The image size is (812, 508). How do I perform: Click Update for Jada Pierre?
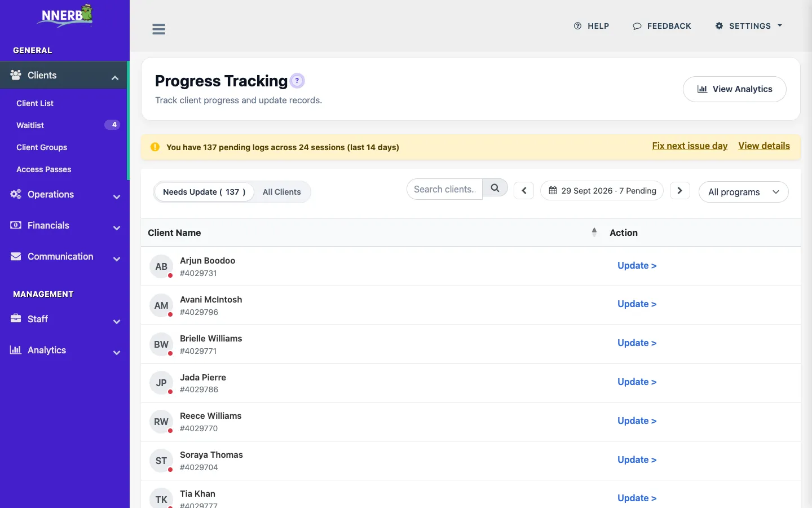coord(637,382)
